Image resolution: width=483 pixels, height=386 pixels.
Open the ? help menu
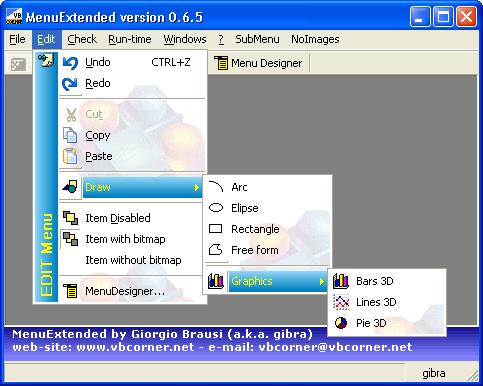(x=221, y=39)
